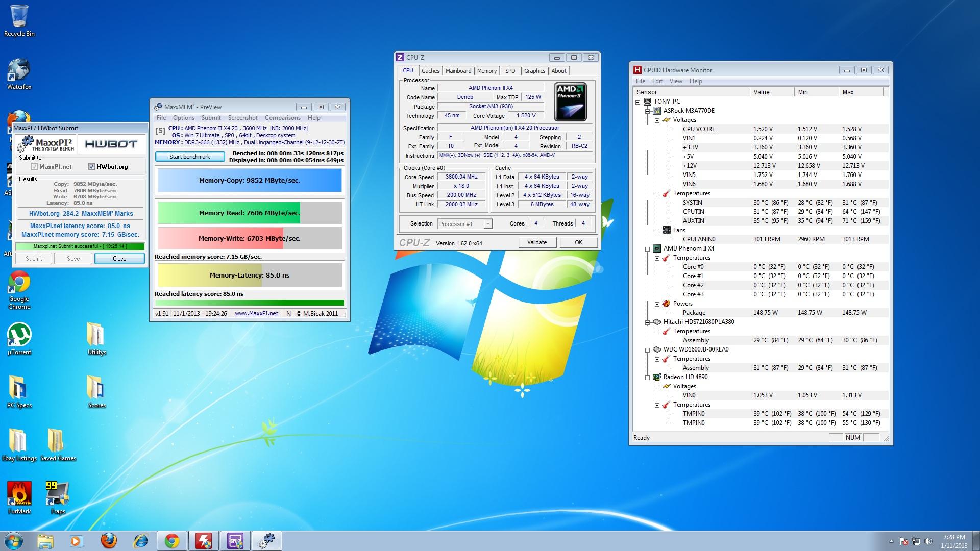Switch to the HWMonitor red lightning taskbar icon

[204, 541]
